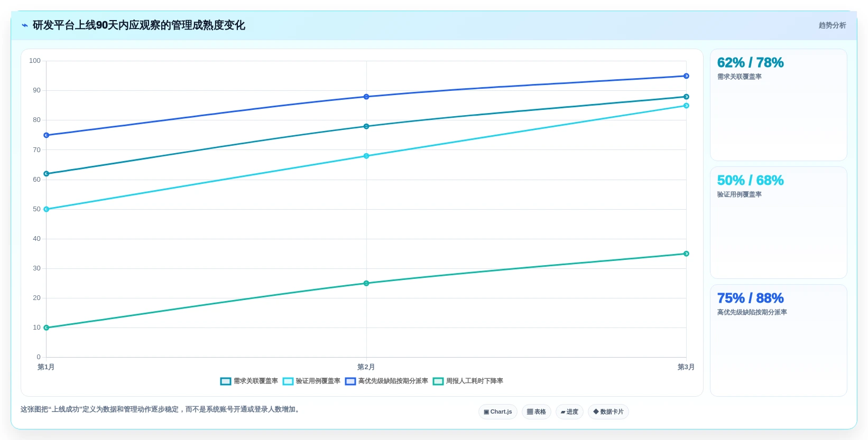Viewport: 868px width, 440px height.
Task: Click the 趋势分析 label in header
Action: [x=832, y=25]
